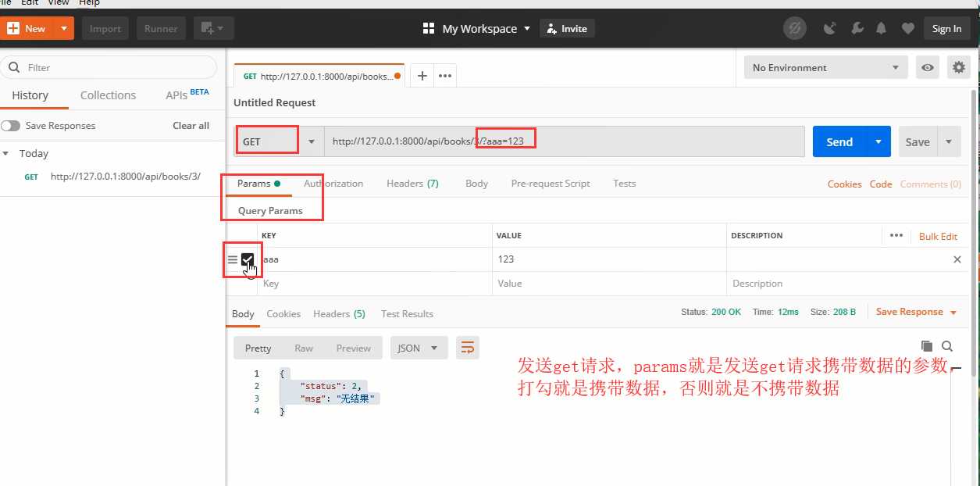Open the GET api/books/3/ history entry
The image size is (980, 486).
pyautogui.click(x=112, y=177)
